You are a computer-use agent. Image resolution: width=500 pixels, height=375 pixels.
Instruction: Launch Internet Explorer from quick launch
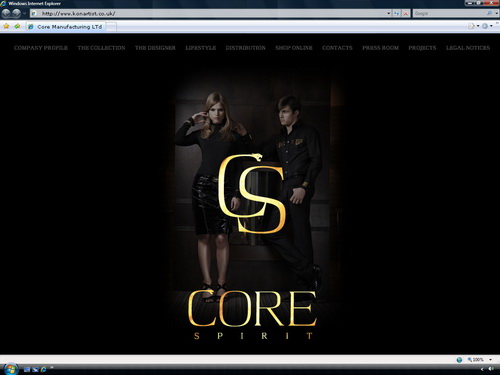click(44, 369)
